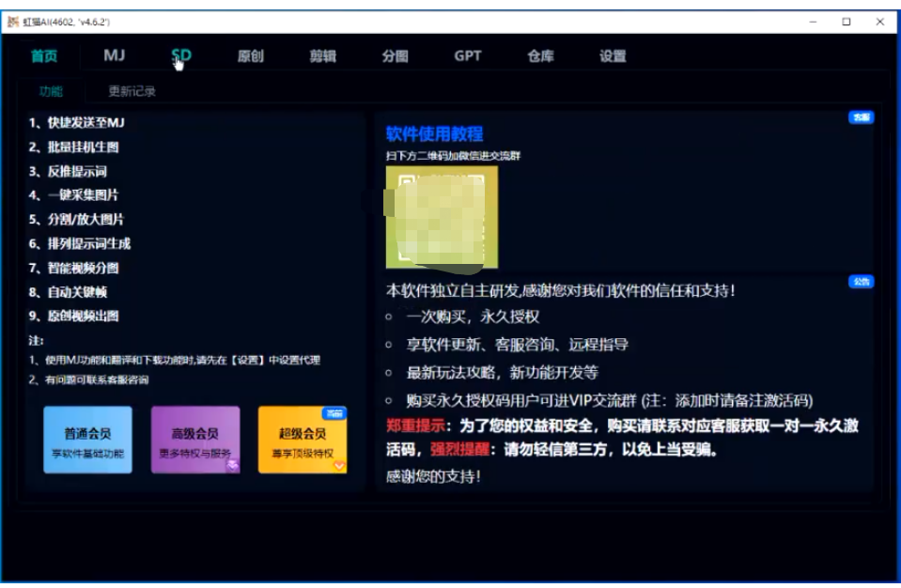The height and width of the screenshot is (588, 901).
Task: Click list item 分割/放大图片
Action: pyautogui.click(x=76, y=220)
